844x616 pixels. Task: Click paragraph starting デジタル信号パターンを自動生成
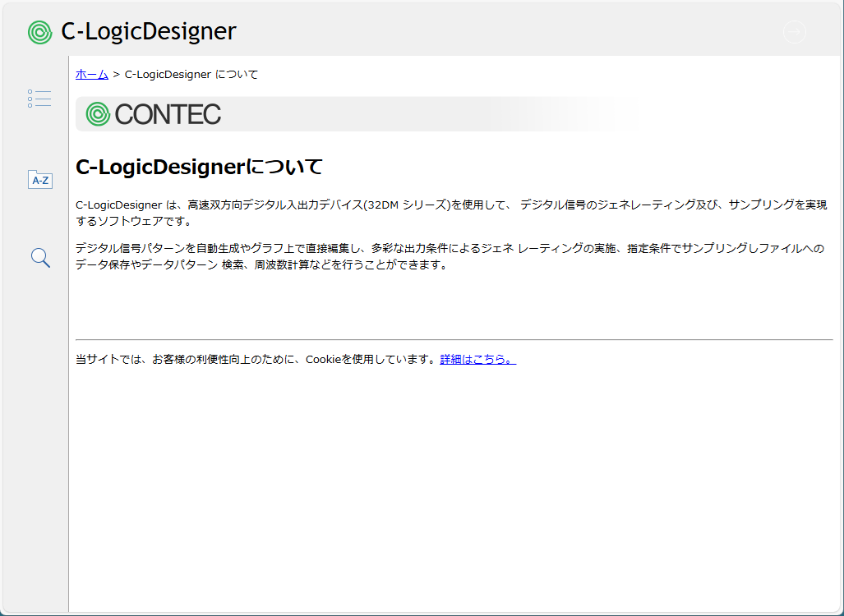pos(450,256)
